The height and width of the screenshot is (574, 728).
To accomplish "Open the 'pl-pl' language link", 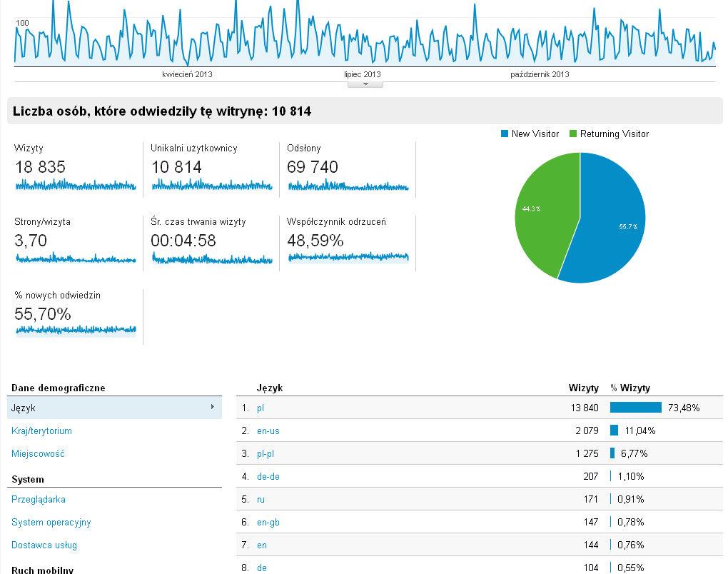I will (x=266, y=454).
